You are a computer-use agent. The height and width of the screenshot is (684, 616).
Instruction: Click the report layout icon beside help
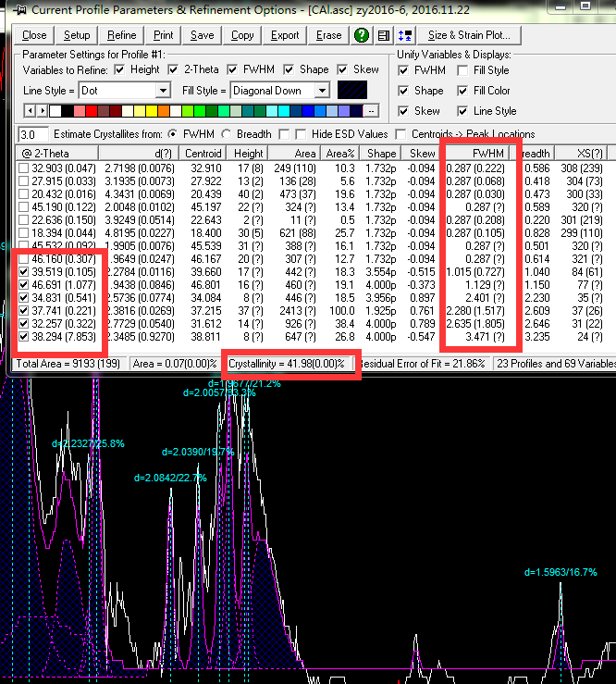384,35
